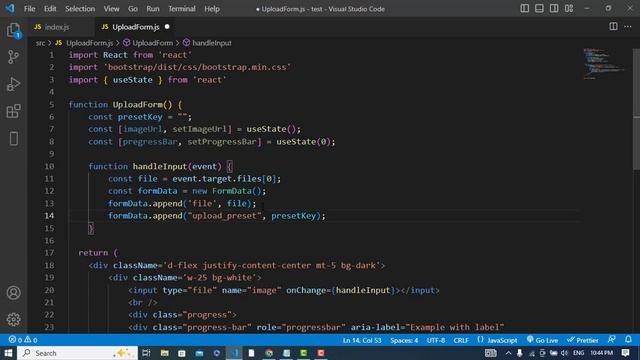This screenshot has width=640, height=360.
Task: Switch to the index.js tab
Action: [x=56, y=27]
